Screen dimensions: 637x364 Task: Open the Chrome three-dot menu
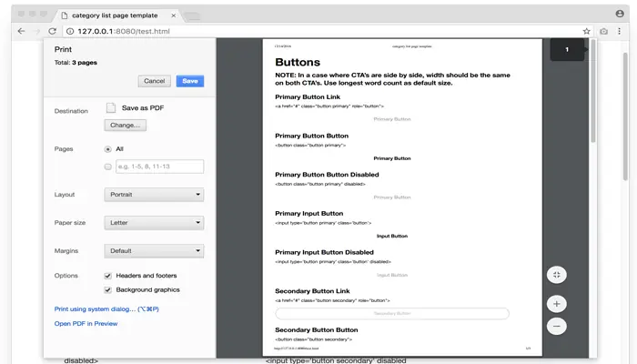click(x=619, y=31)
